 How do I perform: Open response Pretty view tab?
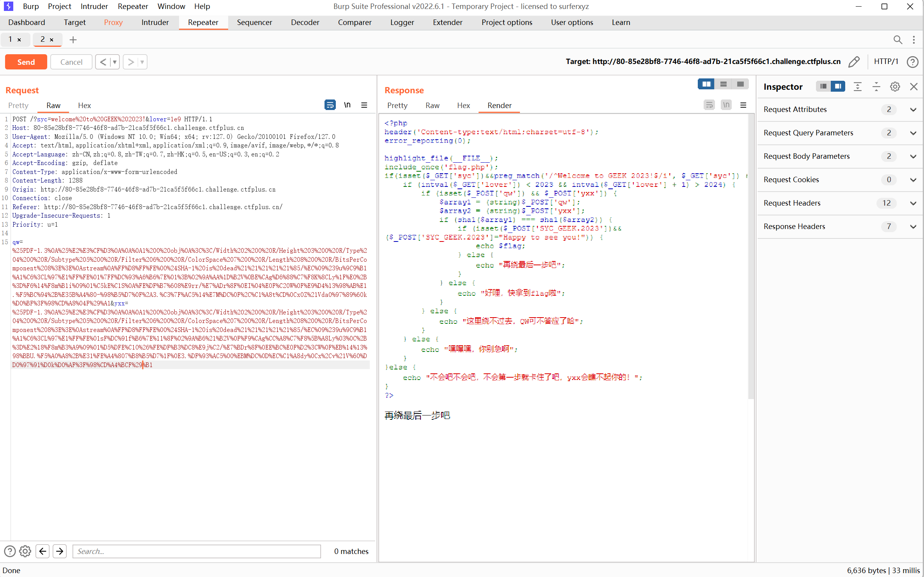click(x=397, y=105)
